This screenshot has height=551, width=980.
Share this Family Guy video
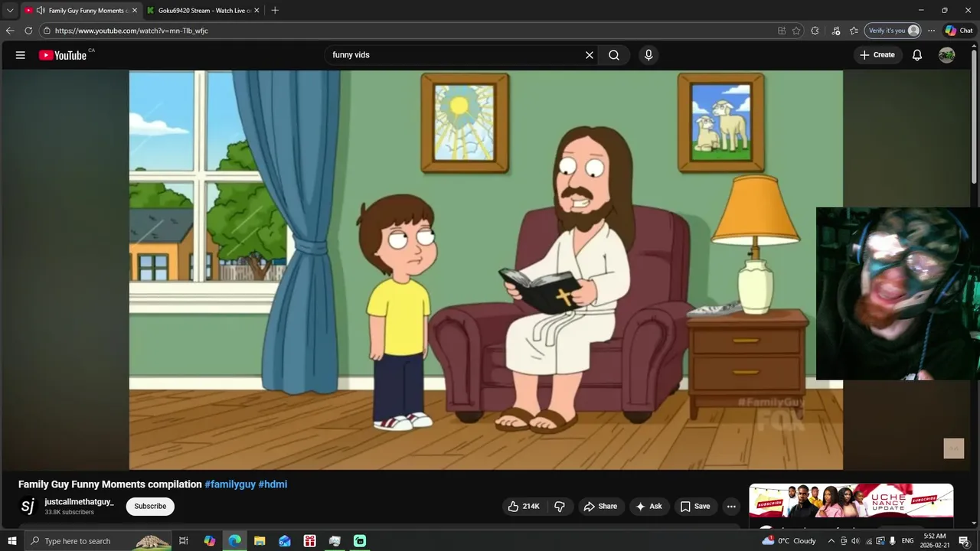[600, 507]
